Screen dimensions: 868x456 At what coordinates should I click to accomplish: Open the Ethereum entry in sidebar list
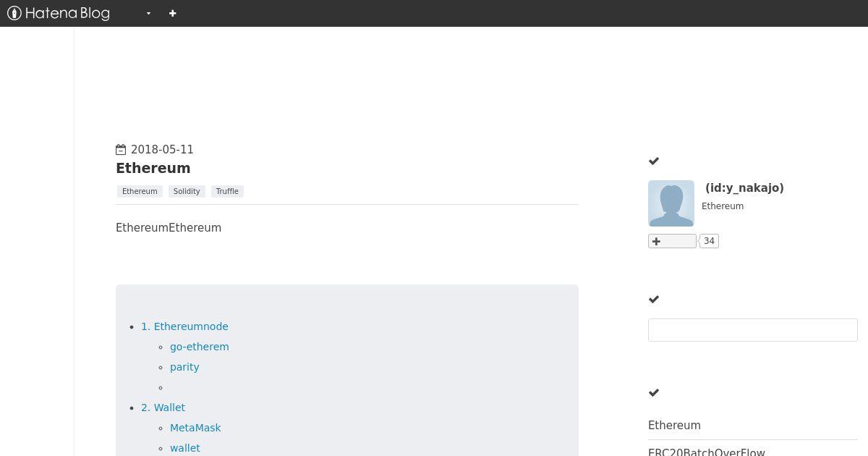pyautogui.click(x=674, y=426)
